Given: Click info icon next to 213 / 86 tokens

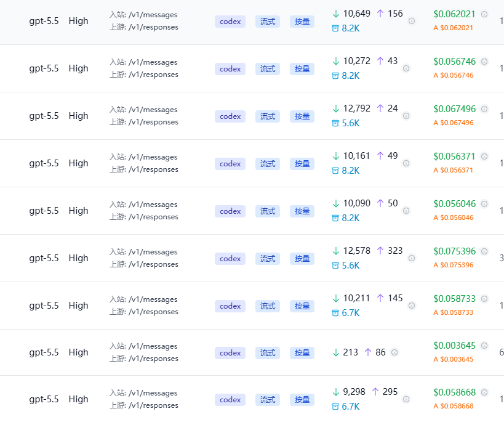Looking at the screenshot, I should point(394,352).
